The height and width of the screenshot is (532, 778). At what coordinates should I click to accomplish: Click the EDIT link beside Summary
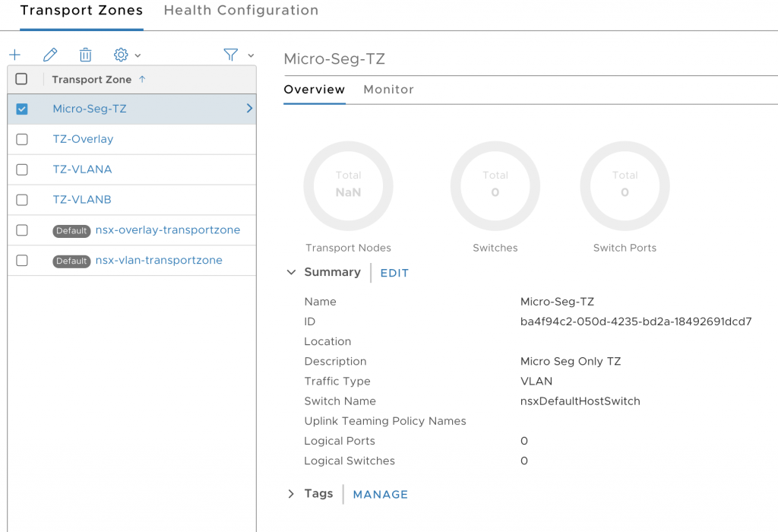tap(394, 273)
